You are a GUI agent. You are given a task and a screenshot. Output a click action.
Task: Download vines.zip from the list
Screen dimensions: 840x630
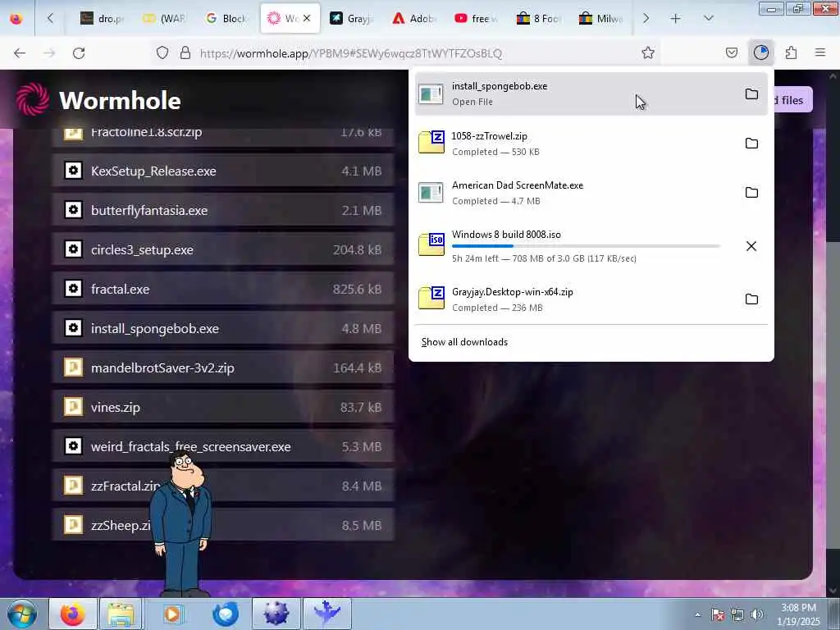(x=223, y=407)
